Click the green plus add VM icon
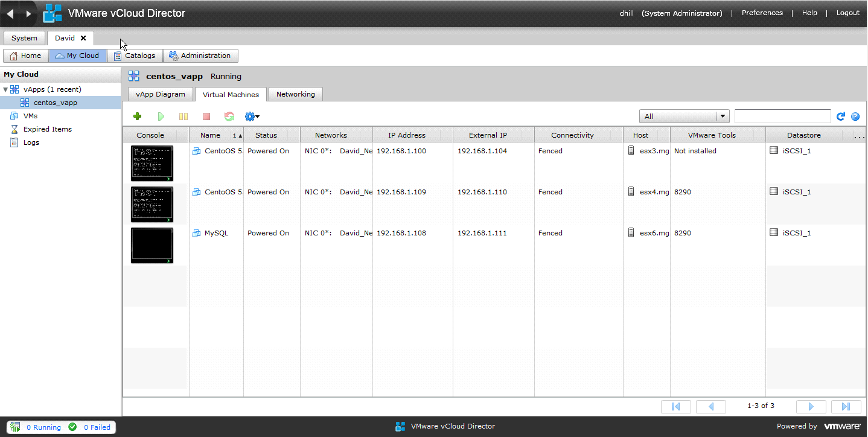868x437 pixels. pyautogui.click(x=138, y=116)
